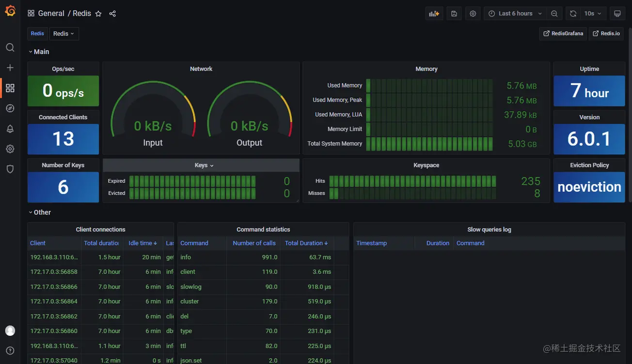Open the RedisGrafana external link
The image size is (632, 364).
(563, 33)
